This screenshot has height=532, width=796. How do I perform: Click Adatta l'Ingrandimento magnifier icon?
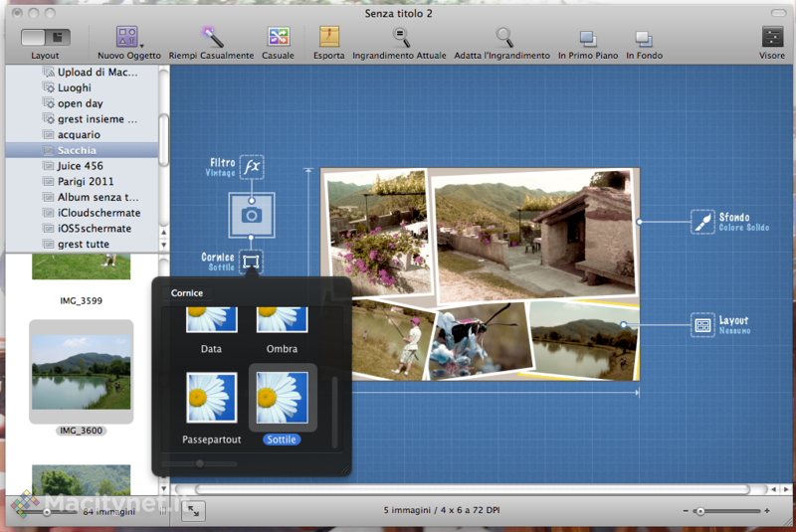tap(504, 37)
